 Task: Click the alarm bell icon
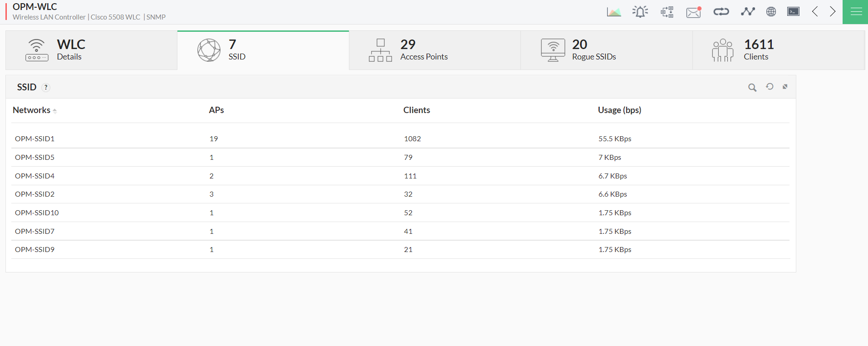click(640, 12)
